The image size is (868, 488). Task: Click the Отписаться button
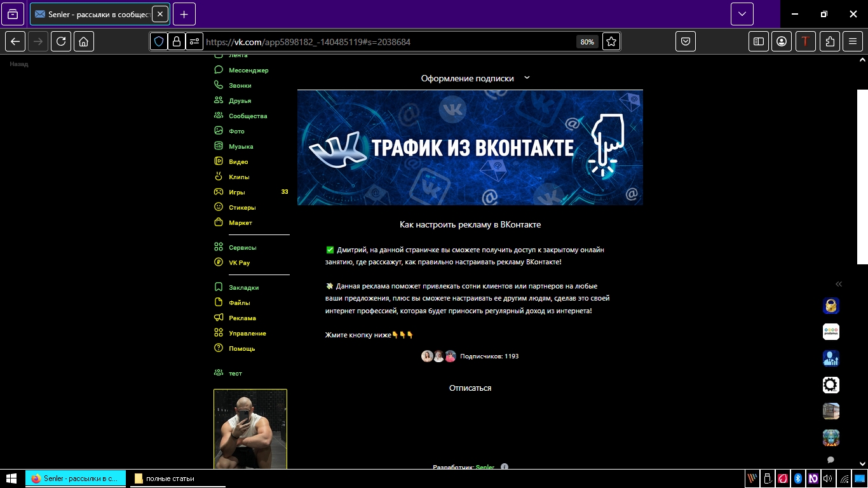point(470,388)
